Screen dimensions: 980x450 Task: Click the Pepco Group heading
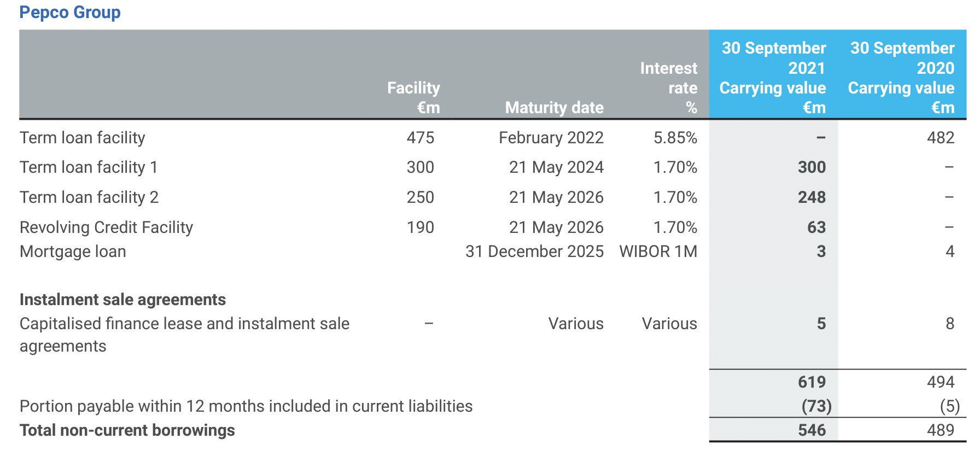(x=70, y=12)
